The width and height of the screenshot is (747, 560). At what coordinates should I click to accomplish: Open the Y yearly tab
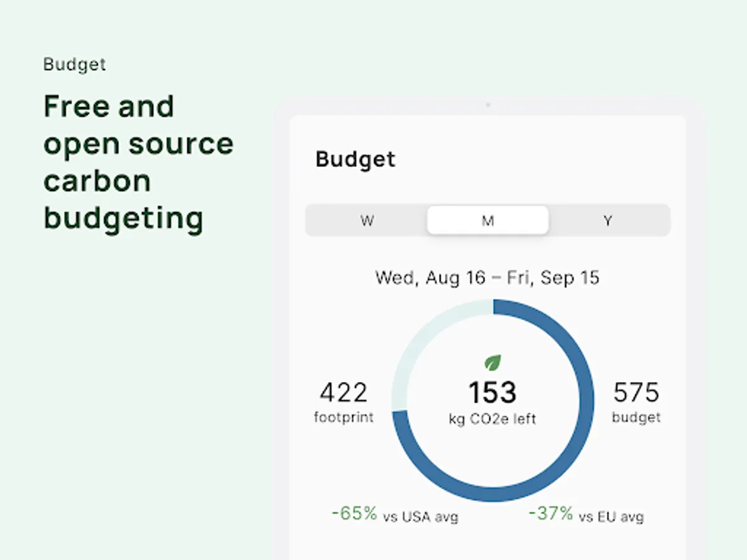point(608,221)
